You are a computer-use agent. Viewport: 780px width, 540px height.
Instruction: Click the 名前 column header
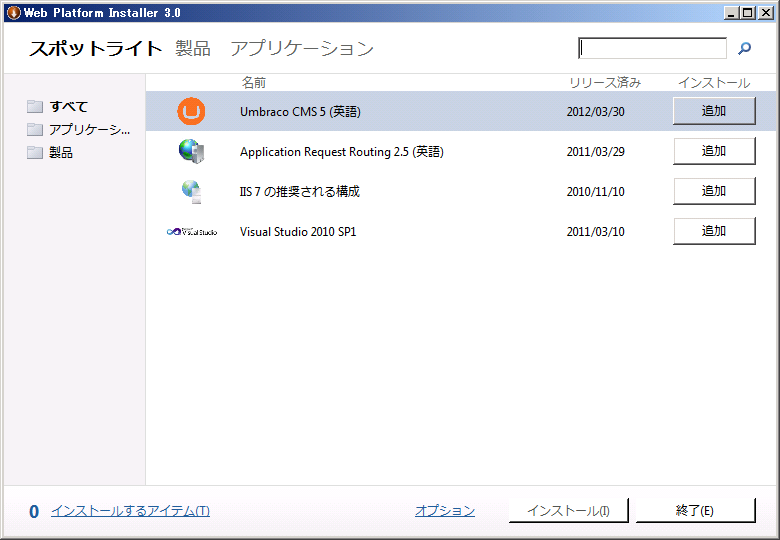pos(254,83)
